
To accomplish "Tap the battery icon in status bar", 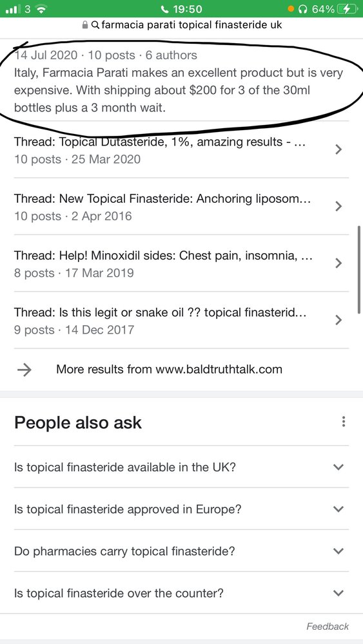I will (346, 8).
